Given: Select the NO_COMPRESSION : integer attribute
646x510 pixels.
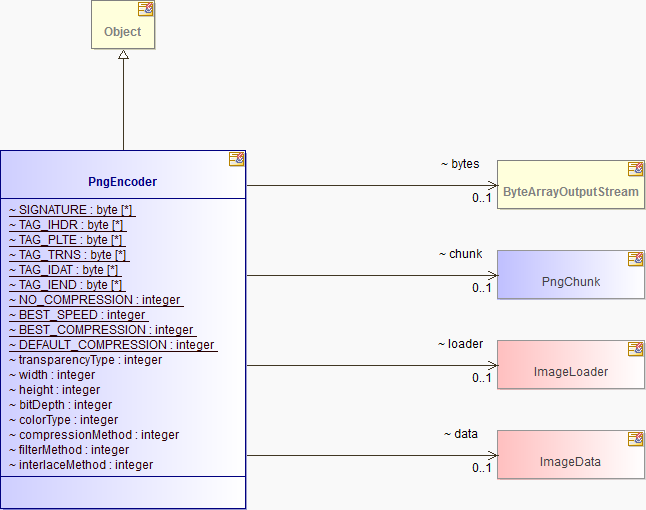Looking at the screenshot, I should [x=96, y=300].
